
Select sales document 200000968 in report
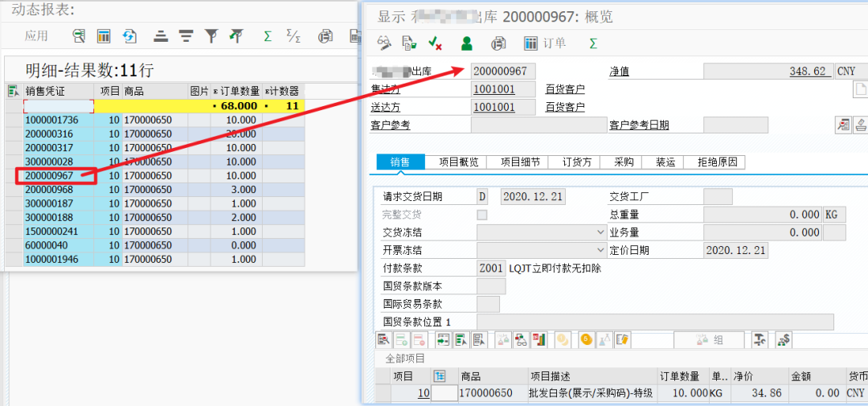tap(59, 190)
